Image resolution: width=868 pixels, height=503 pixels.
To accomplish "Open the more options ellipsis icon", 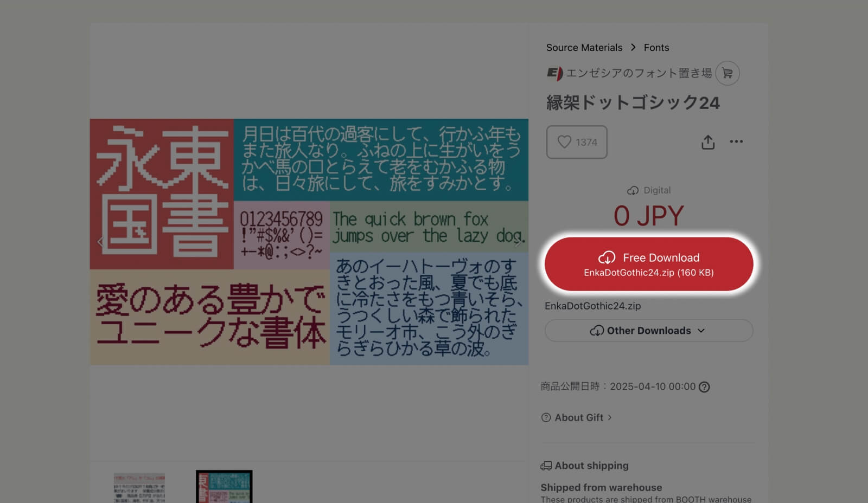I will (737, 141).
